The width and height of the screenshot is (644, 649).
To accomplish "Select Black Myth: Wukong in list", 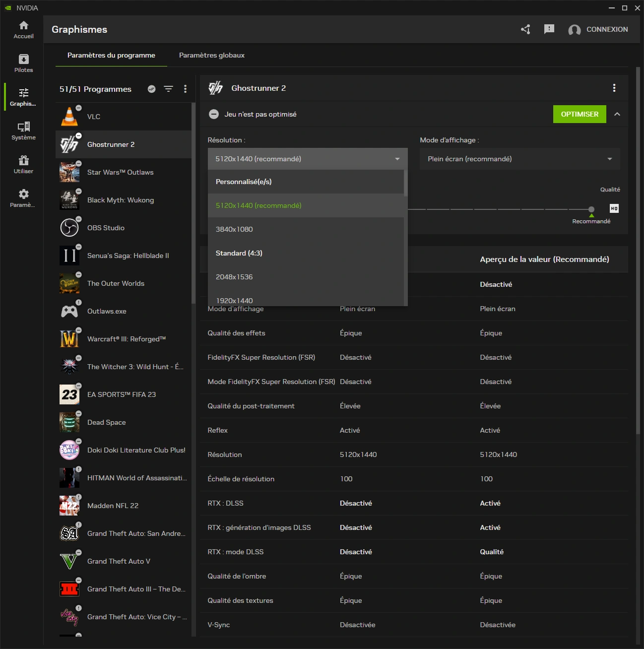I will (124, 200).
